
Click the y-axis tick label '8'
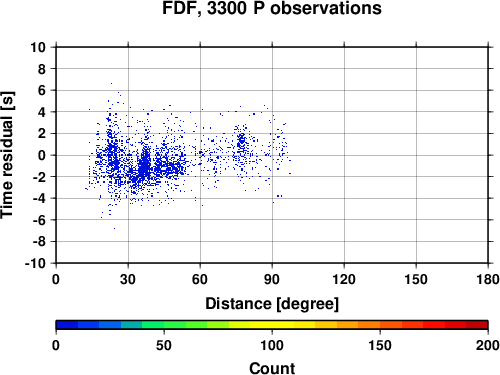click(x=42, y=69)
